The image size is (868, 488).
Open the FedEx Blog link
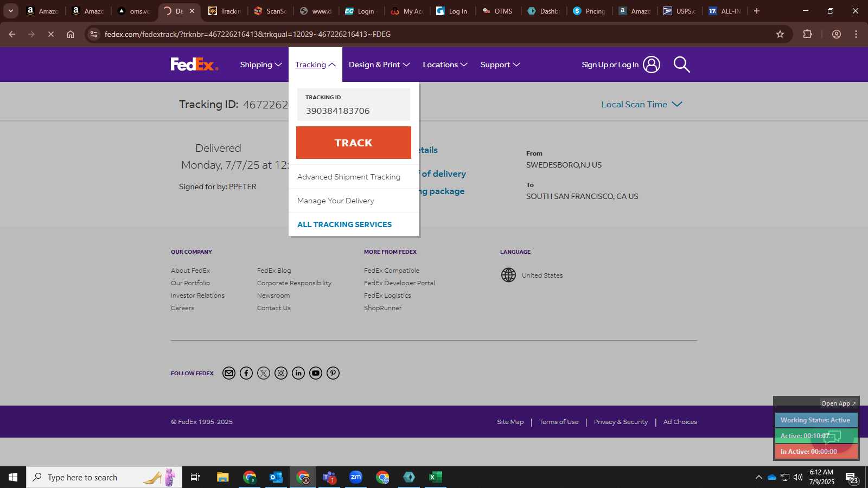click(274, 271)
